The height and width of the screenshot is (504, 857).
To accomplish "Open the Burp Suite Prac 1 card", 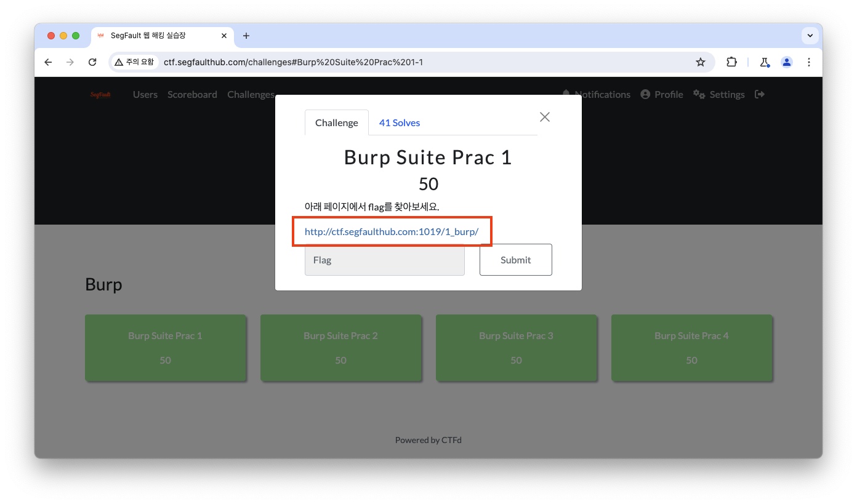I will [165, 348].
